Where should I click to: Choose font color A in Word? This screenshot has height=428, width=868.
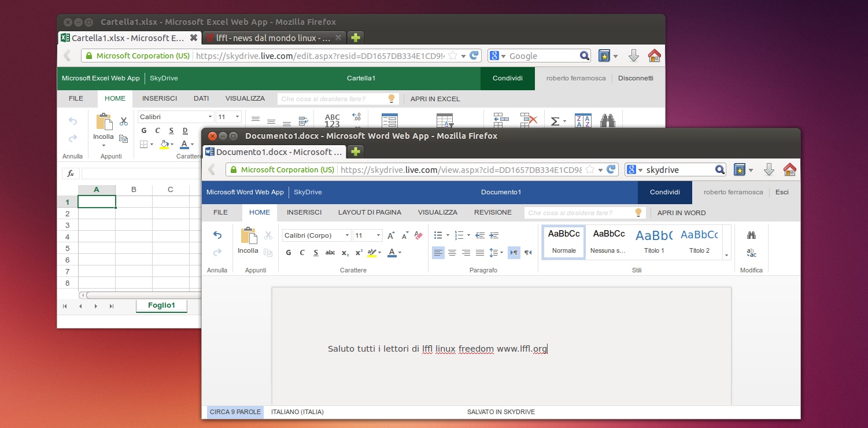pos(392,253)
